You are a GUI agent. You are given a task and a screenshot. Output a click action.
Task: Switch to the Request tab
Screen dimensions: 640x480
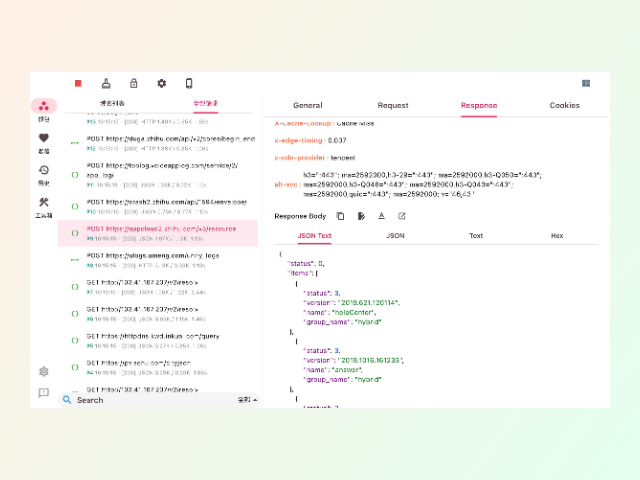pyautogui.click(x=393, y=105)
